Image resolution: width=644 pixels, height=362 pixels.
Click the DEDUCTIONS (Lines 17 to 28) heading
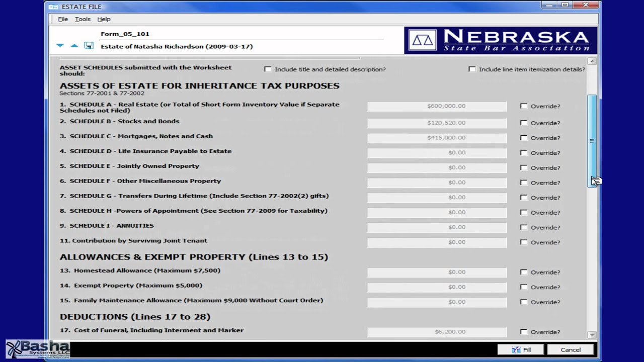[x=135, y=317]
